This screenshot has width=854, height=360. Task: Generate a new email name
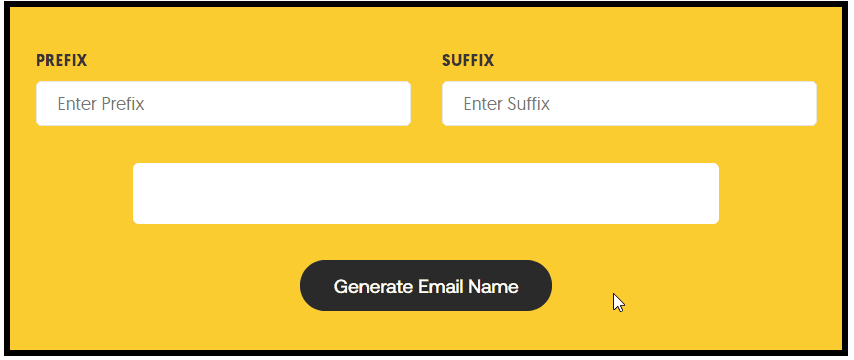click(x=425, y=285)
